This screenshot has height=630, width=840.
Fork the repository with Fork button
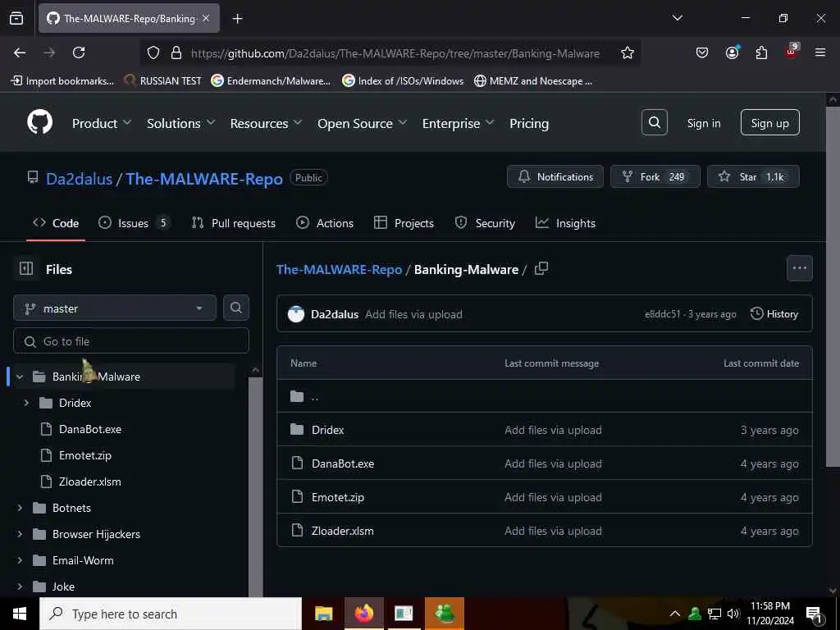(x=655, y=176)
